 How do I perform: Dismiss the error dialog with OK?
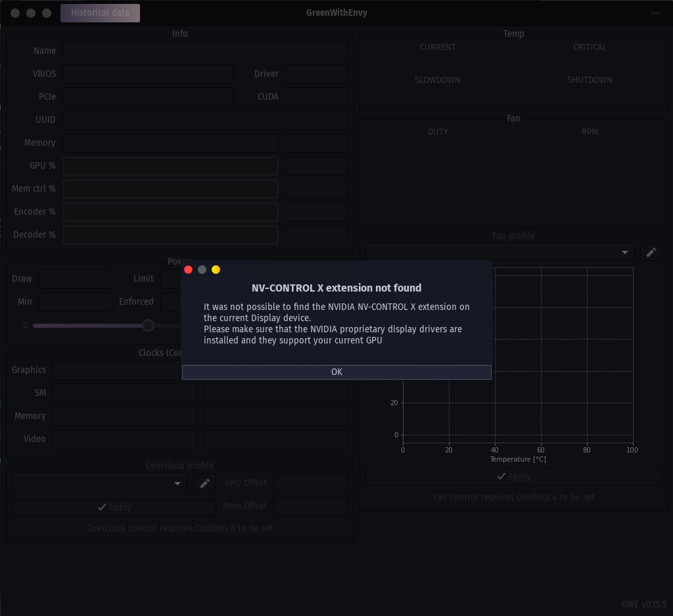click(336, 372)
